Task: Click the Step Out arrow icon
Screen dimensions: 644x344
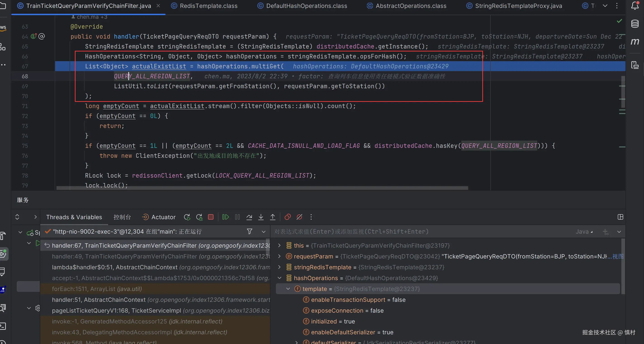Action: tap(272, 217)
